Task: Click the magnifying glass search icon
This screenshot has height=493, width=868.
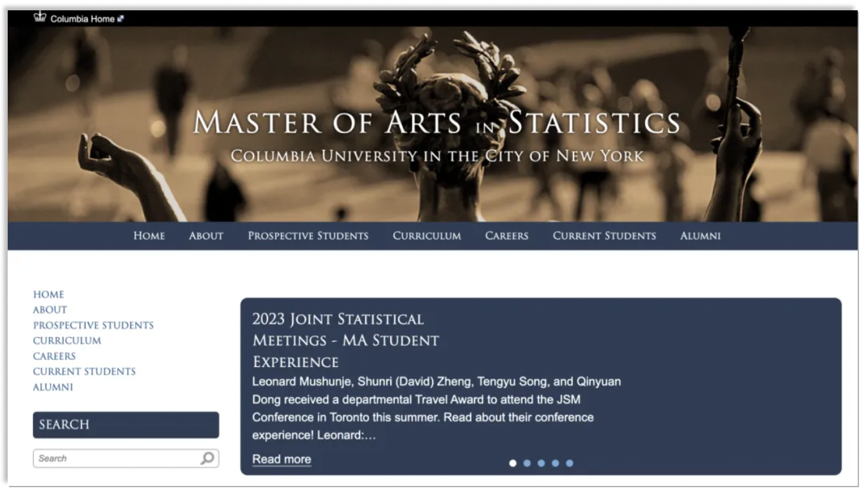Action: pyautogui.click(x=207, y=458)
